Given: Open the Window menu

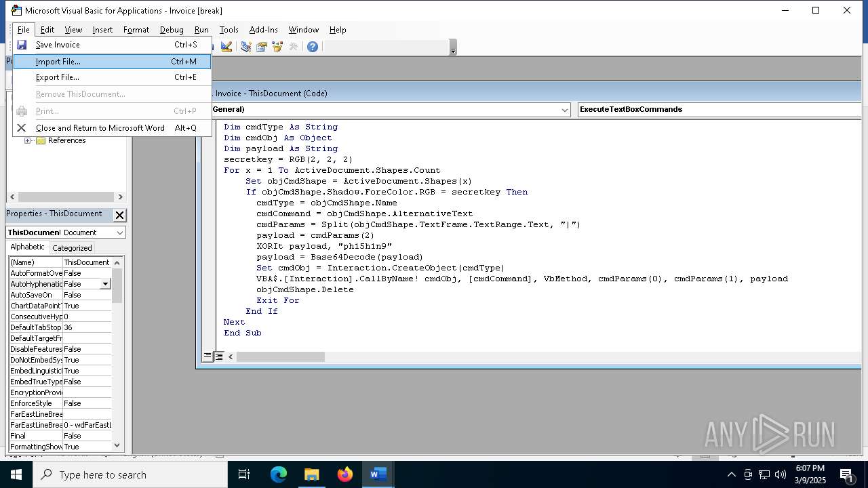Looking at the screenshot, I should click(304, 30).
